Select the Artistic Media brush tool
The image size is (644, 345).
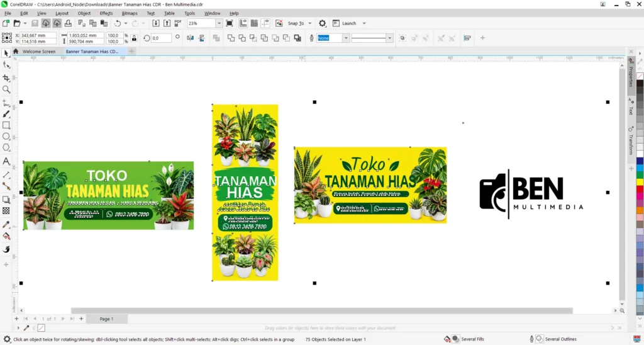[6, 114]
